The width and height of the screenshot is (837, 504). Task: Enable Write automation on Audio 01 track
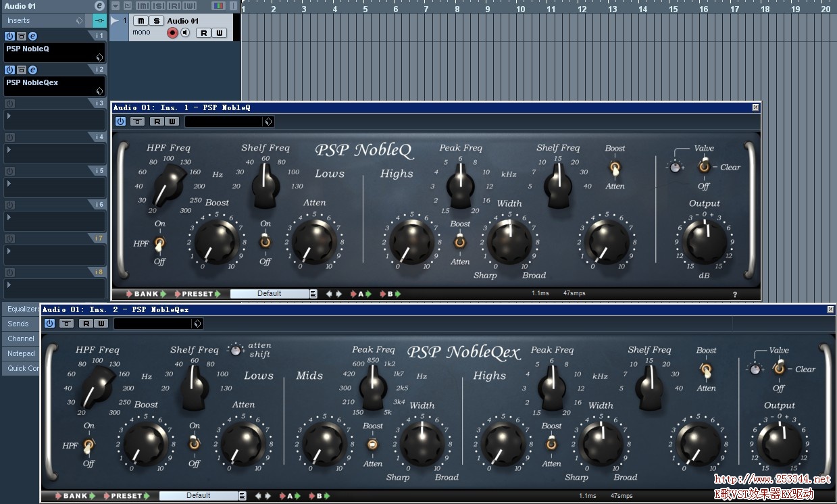pos(218,32)
